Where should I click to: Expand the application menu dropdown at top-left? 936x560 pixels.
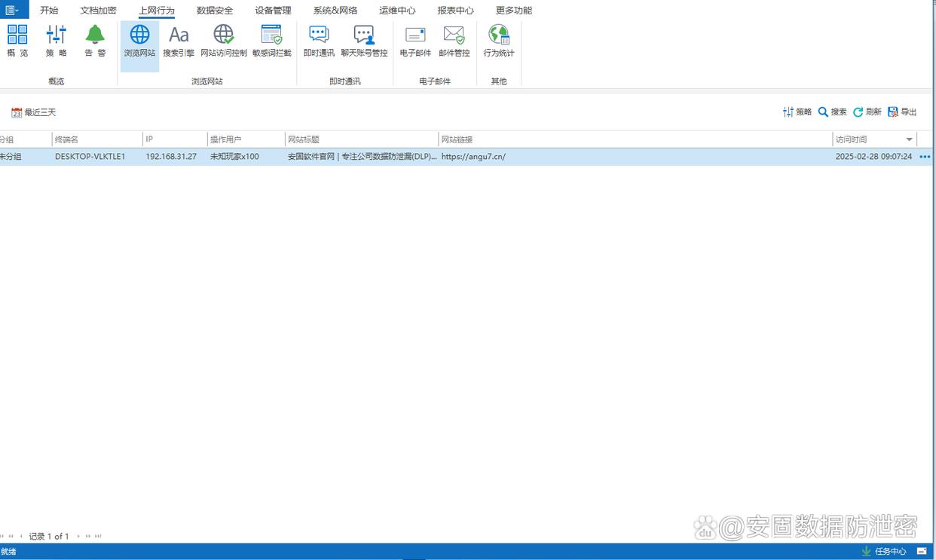point(13,10)
